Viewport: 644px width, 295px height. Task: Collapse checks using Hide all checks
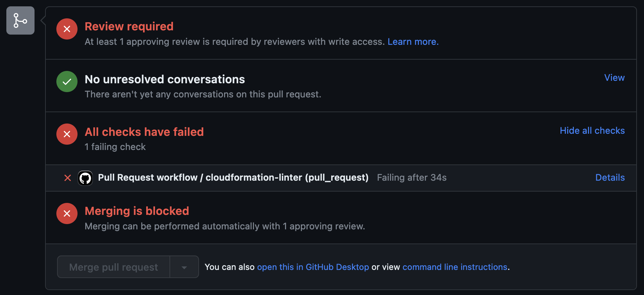[592, 130]
